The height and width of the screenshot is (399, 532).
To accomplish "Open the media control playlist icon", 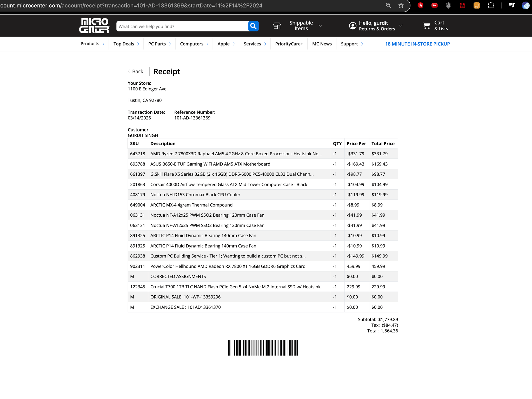I will [x=512, y=5].
